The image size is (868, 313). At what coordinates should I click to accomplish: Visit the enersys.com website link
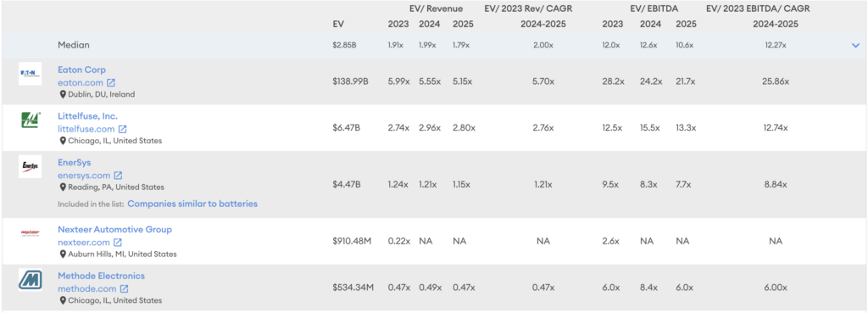[84, 176]
